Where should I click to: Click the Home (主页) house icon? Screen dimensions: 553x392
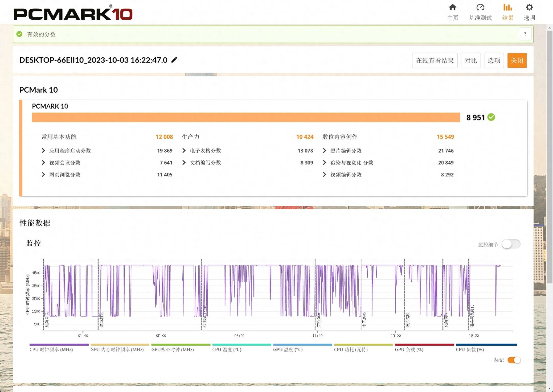(452, 7)
